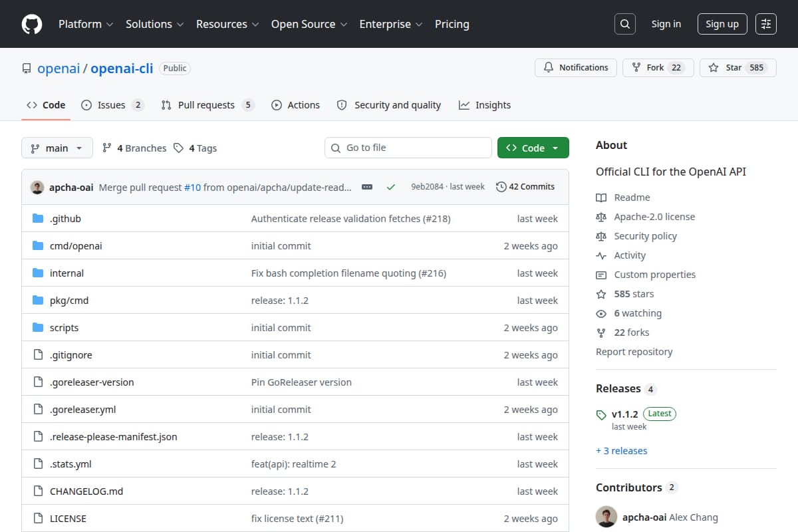Image resolution: width=798 pixels, height=532 pixels.
Task: Open the appearance settings sliders icon
Action: (x=767, y=24)
